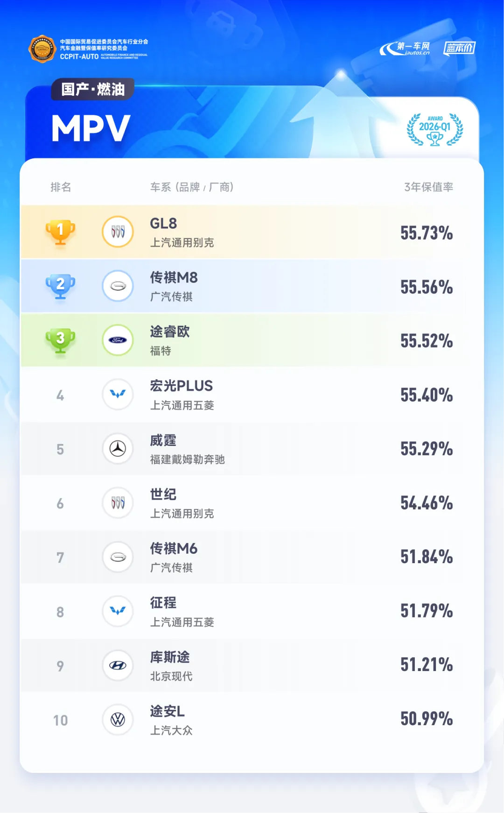Click the CCPIT-AUTO emblem logo
The image size is (504, 813).
click(42, 49)
